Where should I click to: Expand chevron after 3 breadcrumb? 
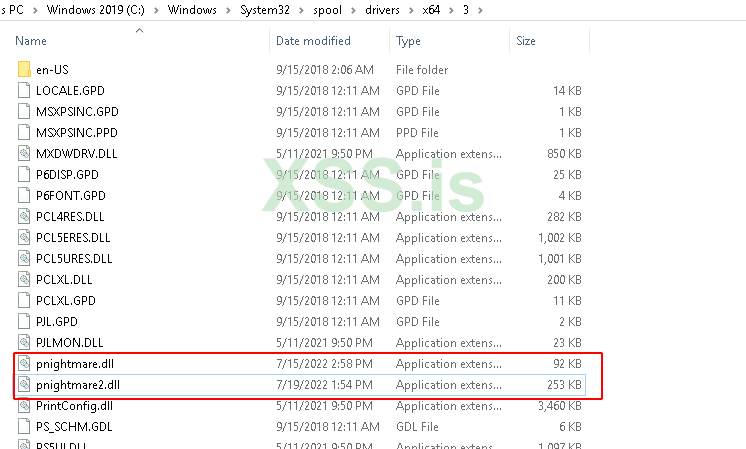point(481,10)
